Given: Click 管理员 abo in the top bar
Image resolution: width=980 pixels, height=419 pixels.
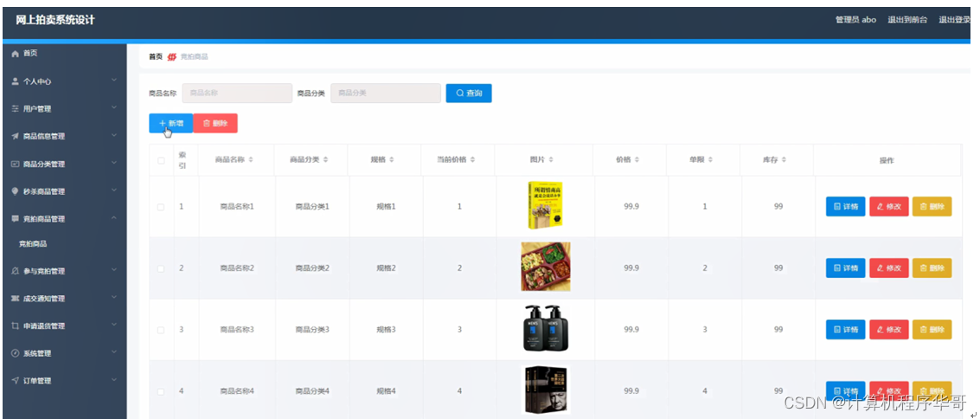Looking at the screenshot, I should point(855,20).
